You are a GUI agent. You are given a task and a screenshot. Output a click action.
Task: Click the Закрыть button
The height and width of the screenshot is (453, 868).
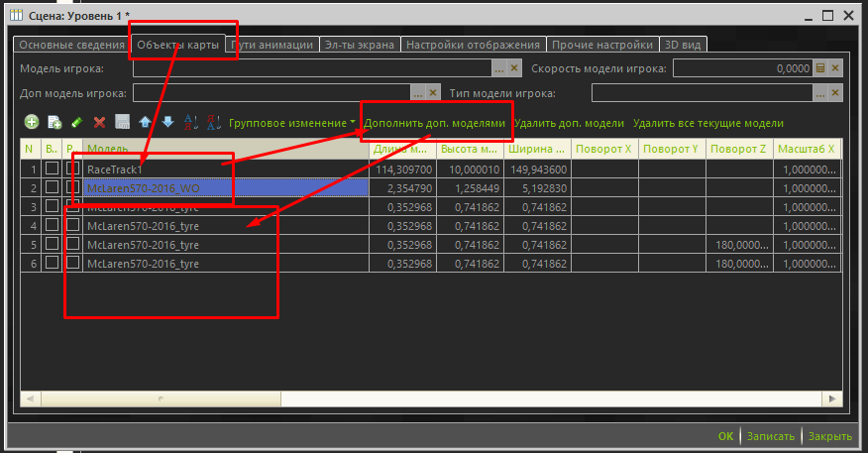pos(829,436)
